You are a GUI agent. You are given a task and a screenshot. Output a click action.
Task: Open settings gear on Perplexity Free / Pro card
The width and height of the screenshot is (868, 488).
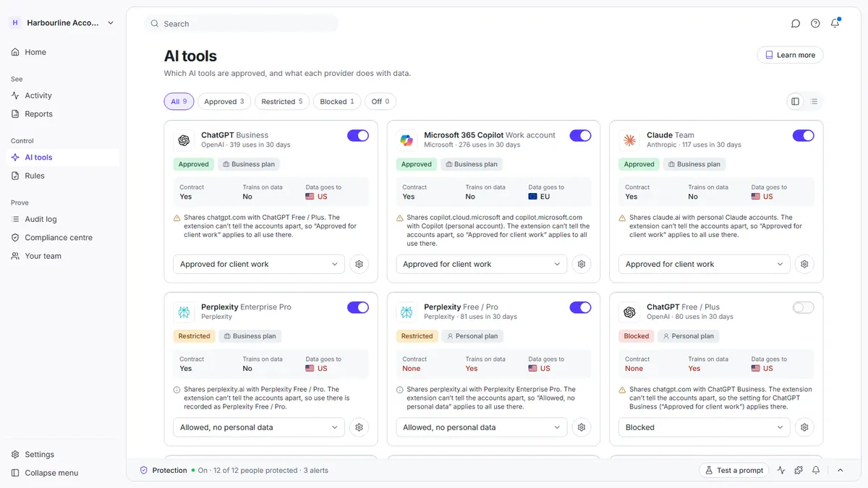click(x=582, y=427)
